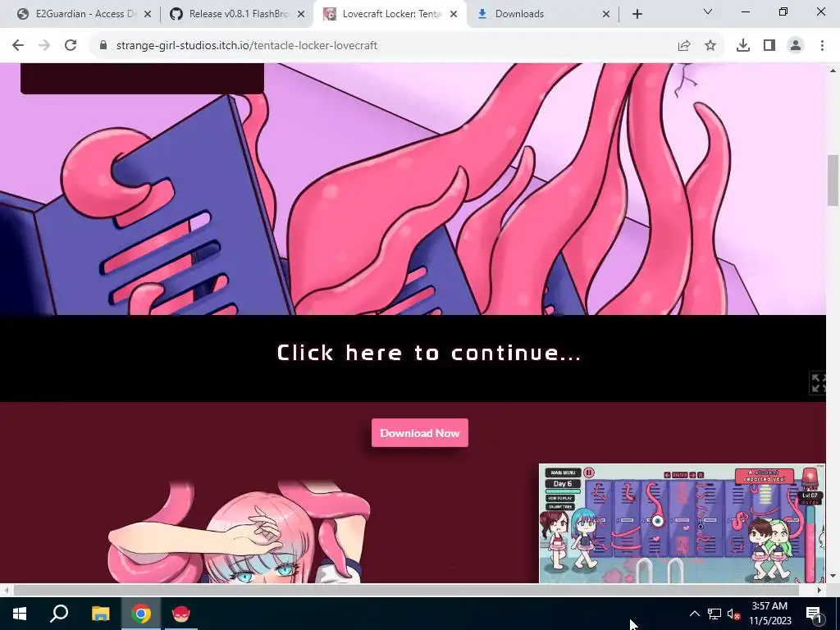Open the Windows Start menu
This screenshot has height=630, width=840.
(20, 614)
